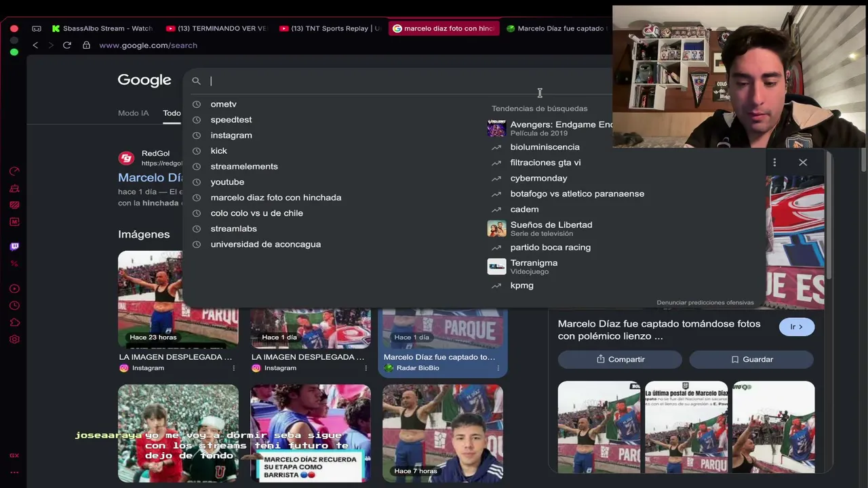
Task: Click the RedGol site favicon
Action: tap(126, 158)
